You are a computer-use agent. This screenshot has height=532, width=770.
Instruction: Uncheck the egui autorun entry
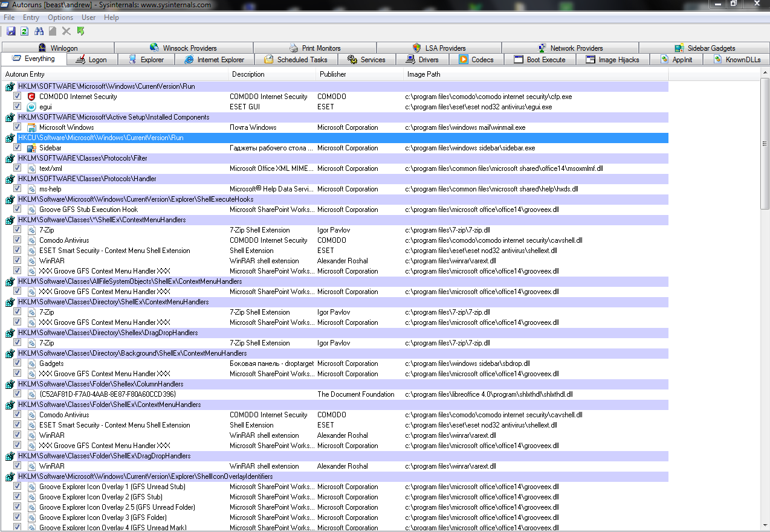pyautogui.click(x=17, y=106)
